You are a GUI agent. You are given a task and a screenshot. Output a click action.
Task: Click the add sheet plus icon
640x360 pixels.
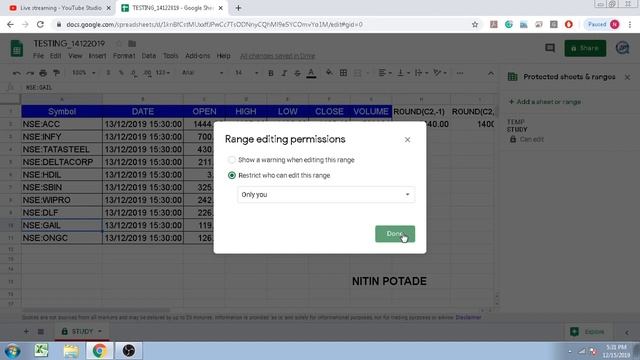[26, 331]
